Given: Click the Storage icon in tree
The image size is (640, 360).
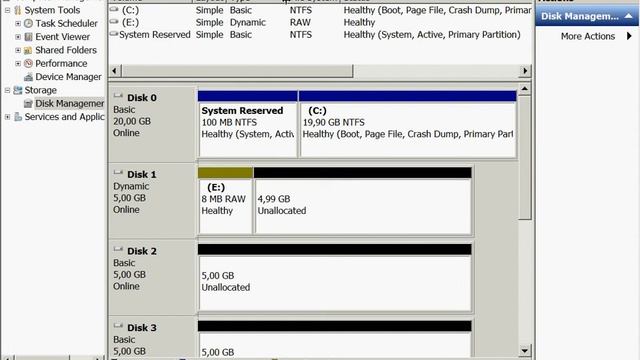Looking at the screenshot, I should pyautogui.click(x=18, y=90).
